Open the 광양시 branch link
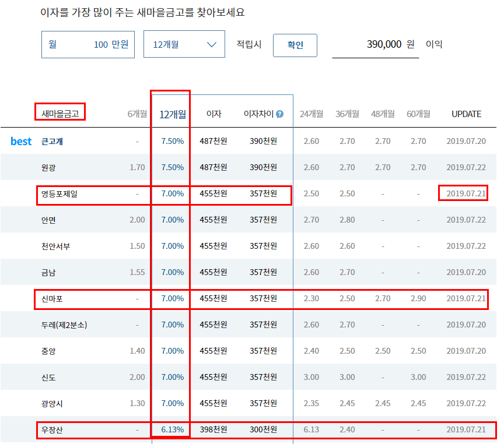This screenshot has width=504, height=444. click(x=52, y=404)
